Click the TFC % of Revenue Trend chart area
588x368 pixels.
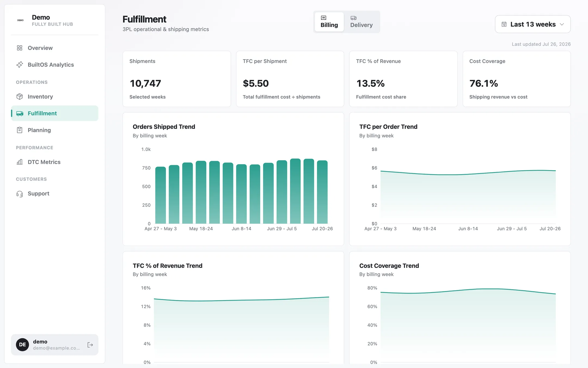coord(241,330)
